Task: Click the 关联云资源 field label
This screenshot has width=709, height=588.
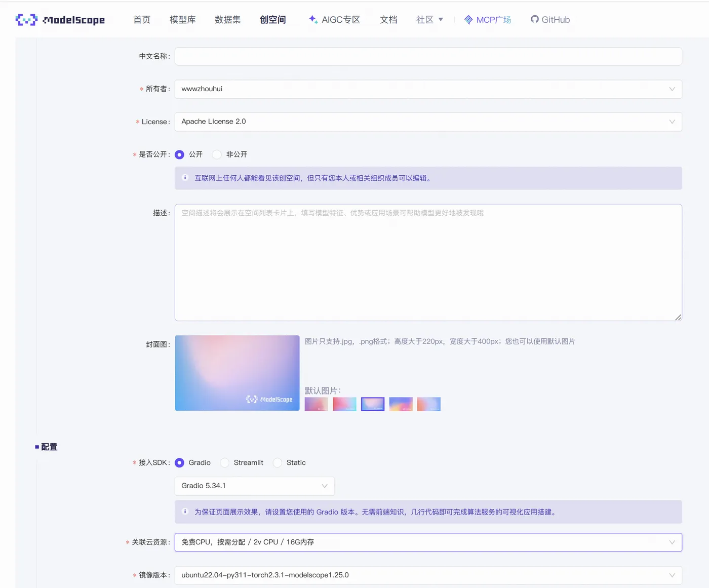Action: coord(150,542)
